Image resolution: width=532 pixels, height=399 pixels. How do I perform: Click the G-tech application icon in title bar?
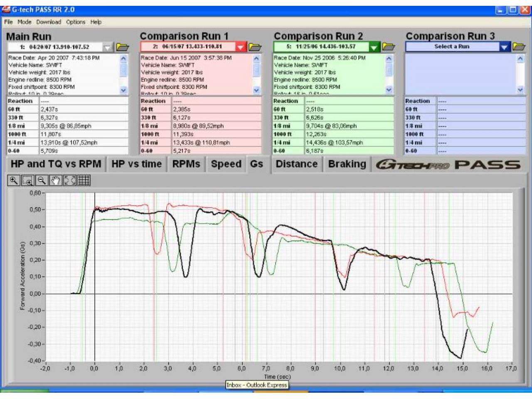[6, 9]
